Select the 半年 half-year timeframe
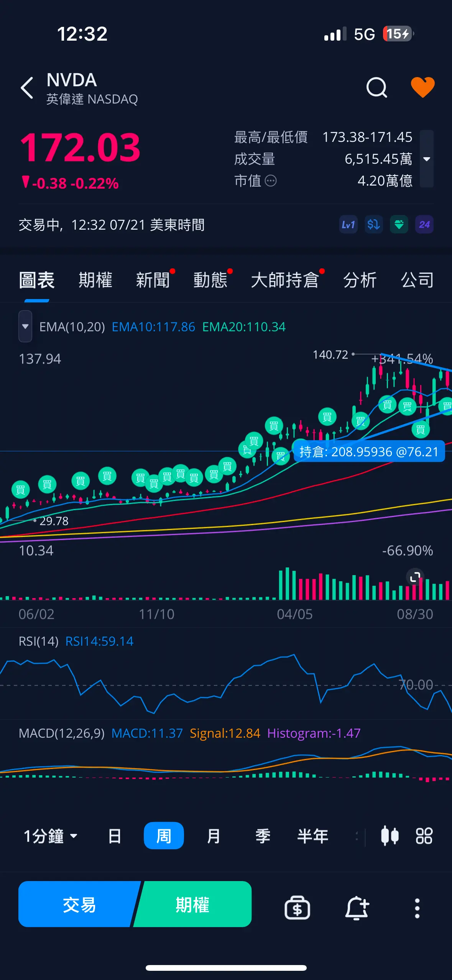 point(313,836)
